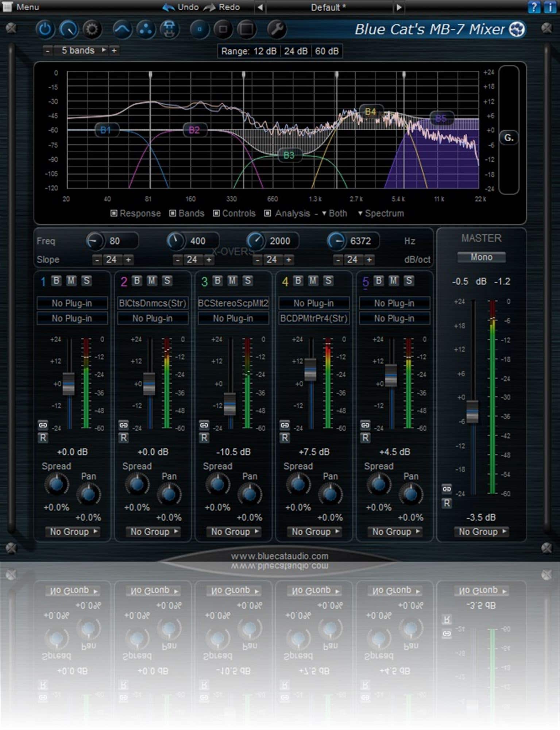Select the small window size icon
Screen dimensions: 560x730
coord(199,29)
